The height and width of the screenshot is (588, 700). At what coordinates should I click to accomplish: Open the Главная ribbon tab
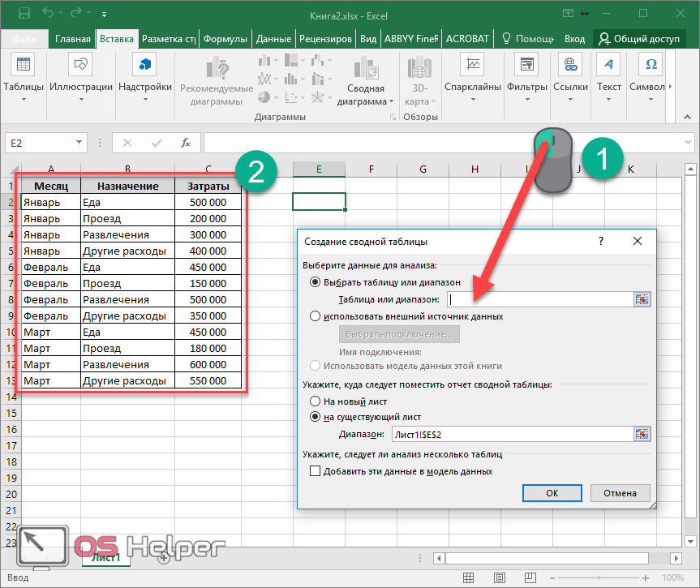[73, 38]
